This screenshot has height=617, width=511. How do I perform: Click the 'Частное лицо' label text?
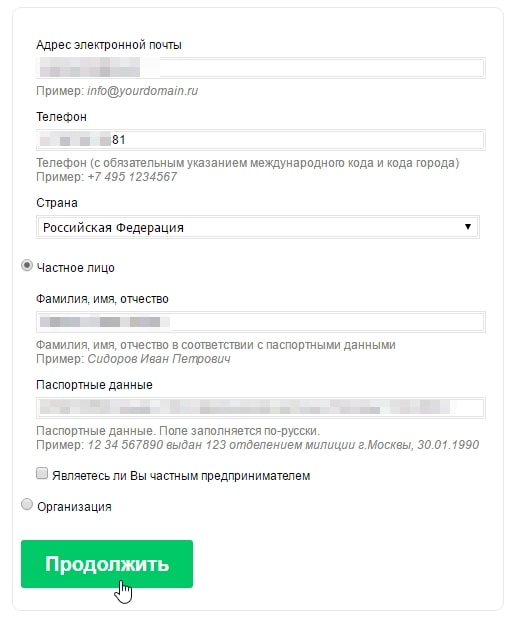(x=76, y=268)
